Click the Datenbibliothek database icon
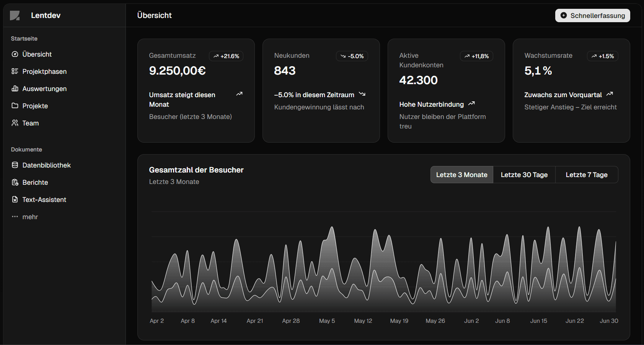Image resolution: width=644 pixels, height=345 pixels. tap(15, 165)
